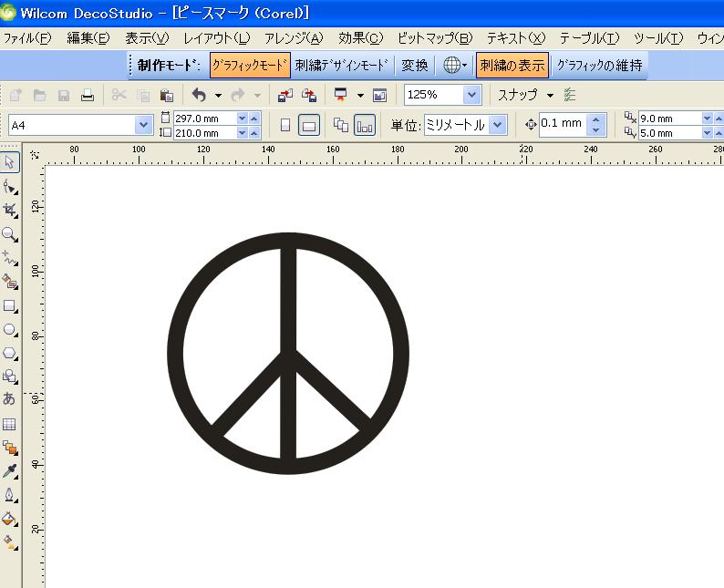
Task: Choose the Zoom magnifier tool
Action: point(9,234)
